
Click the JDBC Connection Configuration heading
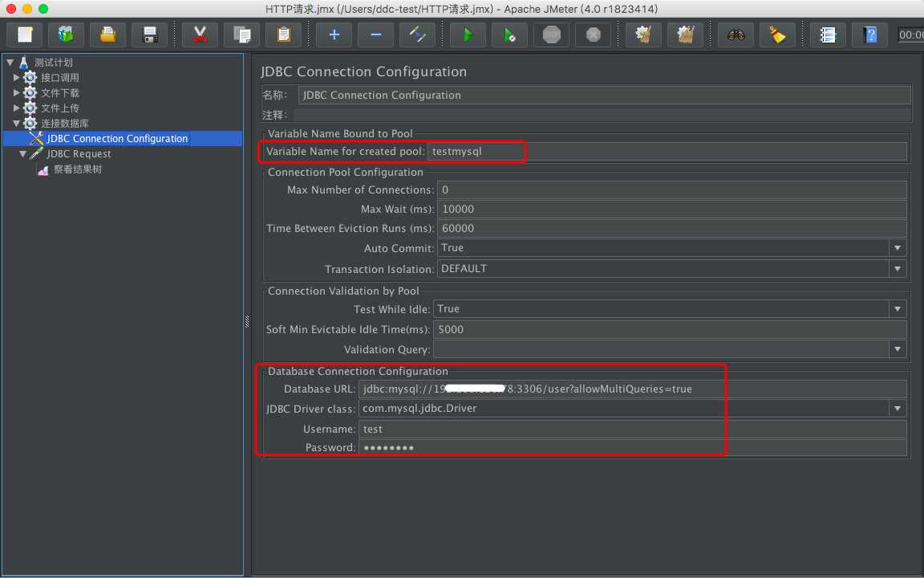click(363, 71)
